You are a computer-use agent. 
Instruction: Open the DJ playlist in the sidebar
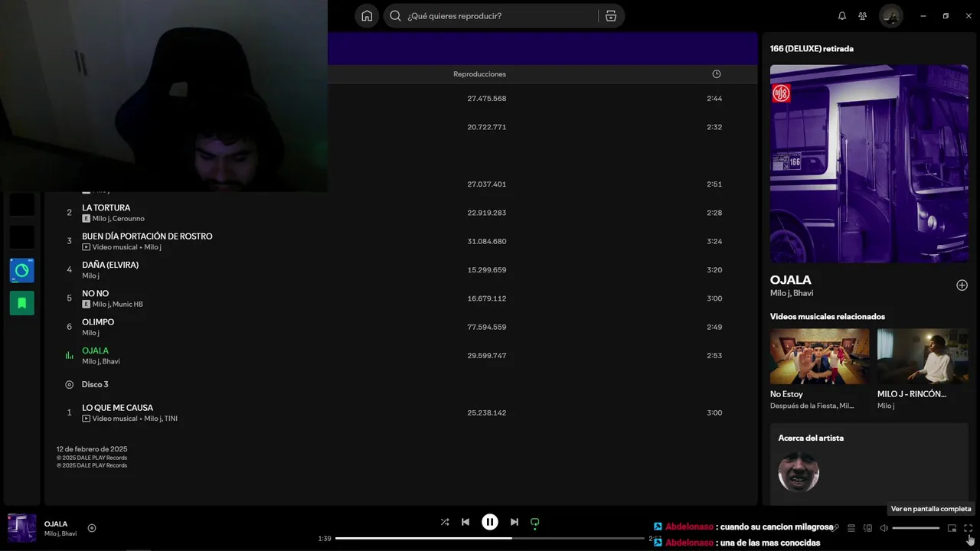coord(21,270)
